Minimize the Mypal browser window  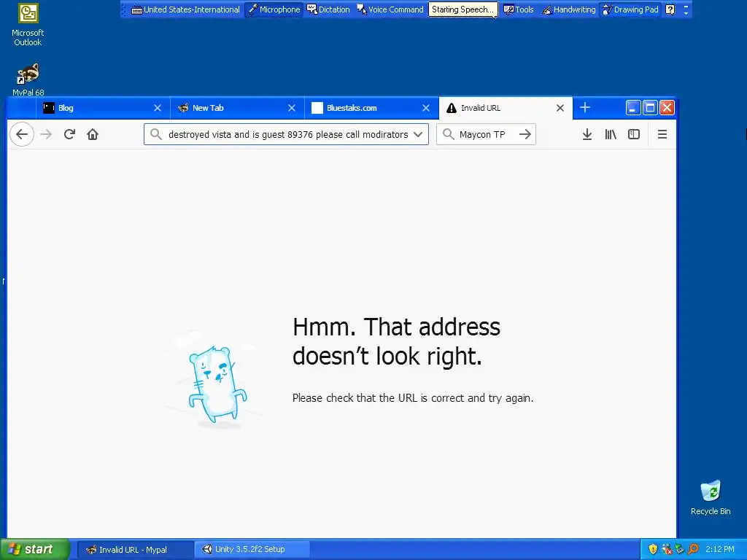tap(632, 108)
